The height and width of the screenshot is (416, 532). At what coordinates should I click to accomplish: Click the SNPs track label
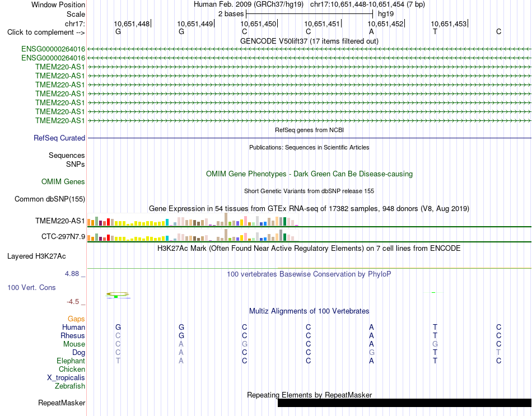click(76, 164)
